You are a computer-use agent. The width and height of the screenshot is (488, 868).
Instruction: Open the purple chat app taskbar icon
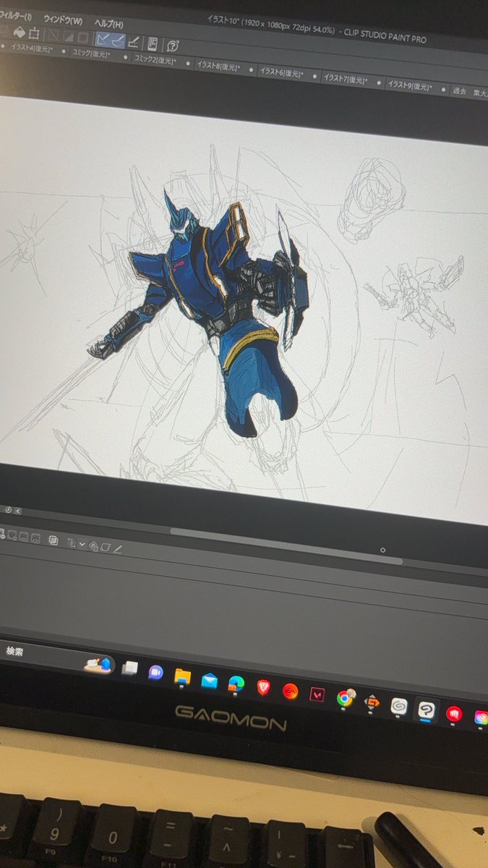coord(155,672)
